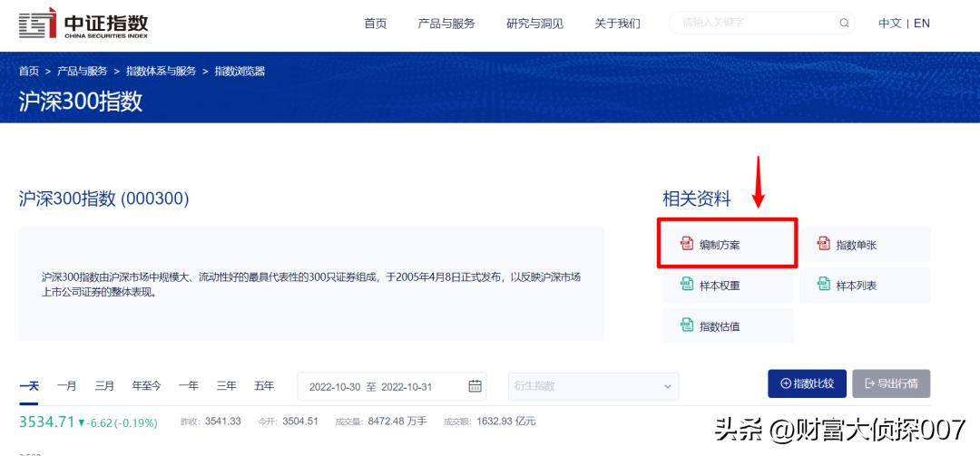Click the 成交量 value 8472.48 万手
Viewport: 980px width, 456px height.
tap(397, 422)
